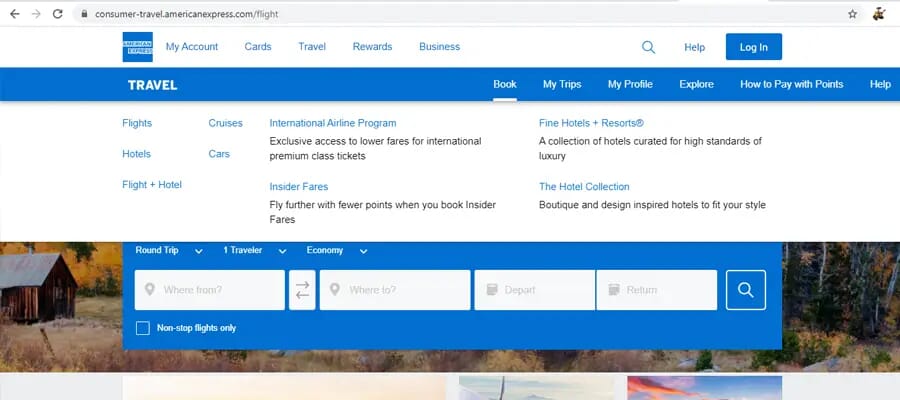Click the browser forward arrow
900x400 pixels.
pos(36,14)
